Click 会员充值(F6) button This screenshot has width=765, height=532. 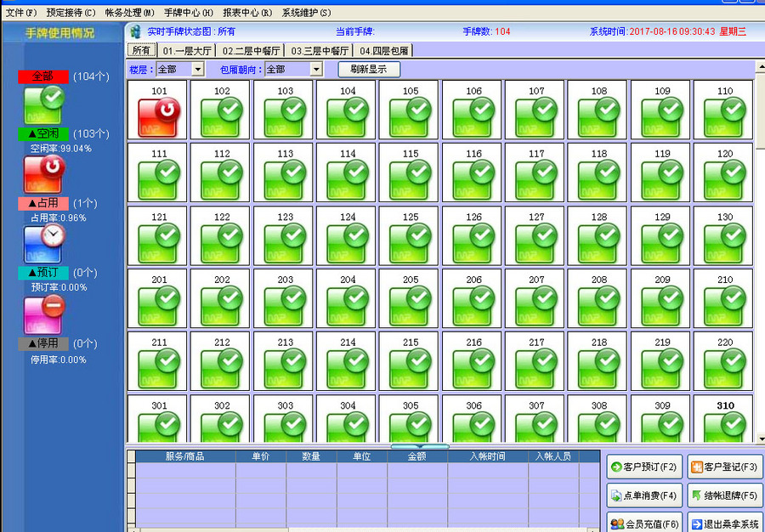point(644,523)
